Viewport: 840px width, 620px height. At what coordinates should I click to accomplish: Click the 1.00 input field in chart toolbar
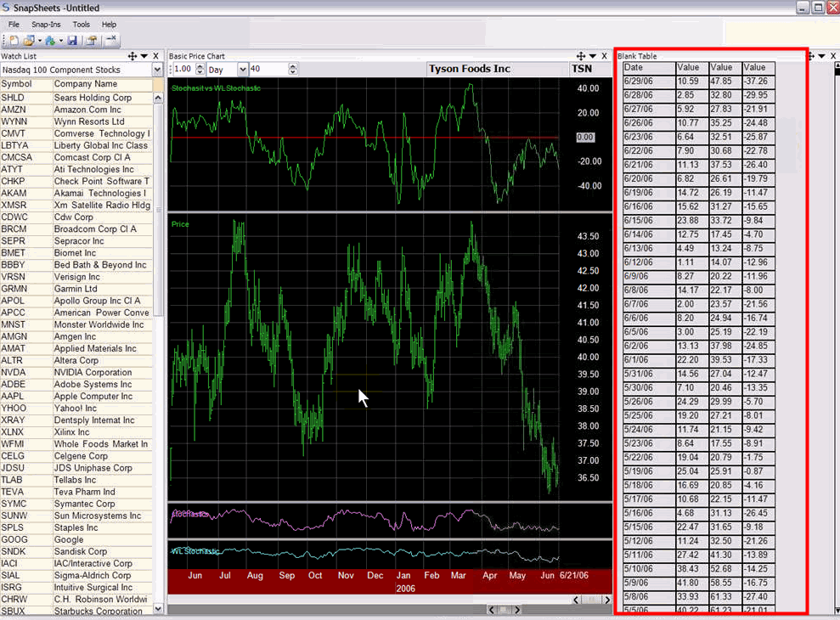[183, 69]
